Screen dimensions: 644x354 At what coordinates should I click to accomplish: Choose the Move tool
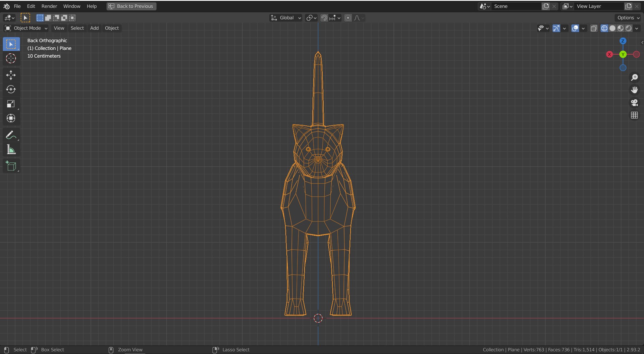(11, 75)
